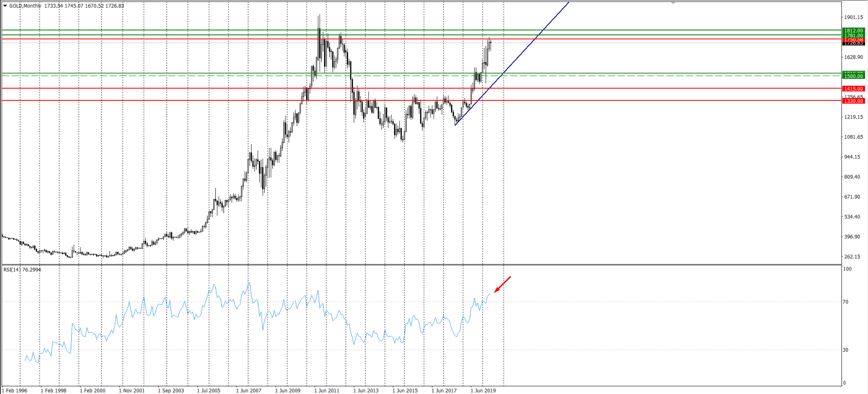Image resolution: width=868 pixels, height=394 pixels.
Task: Click the 1330.00 red price label
Action: coord(853,101)
